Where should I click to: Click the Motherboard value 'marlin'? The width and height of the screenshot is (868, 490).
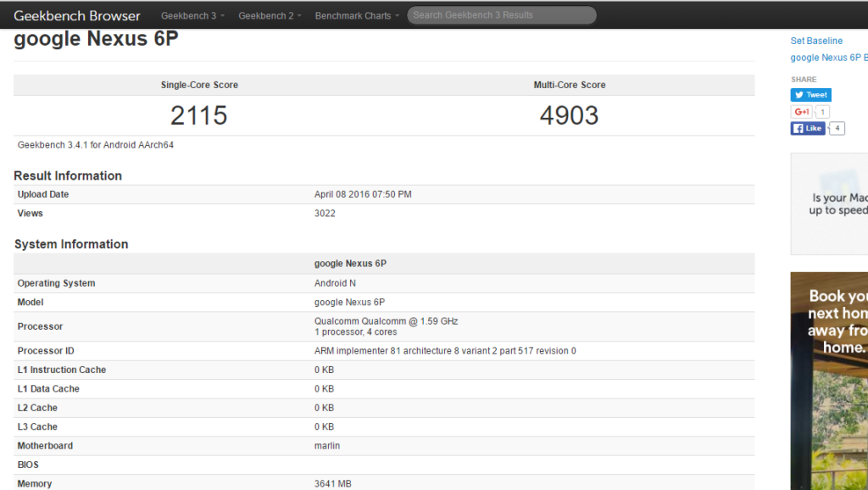[327, 446]
